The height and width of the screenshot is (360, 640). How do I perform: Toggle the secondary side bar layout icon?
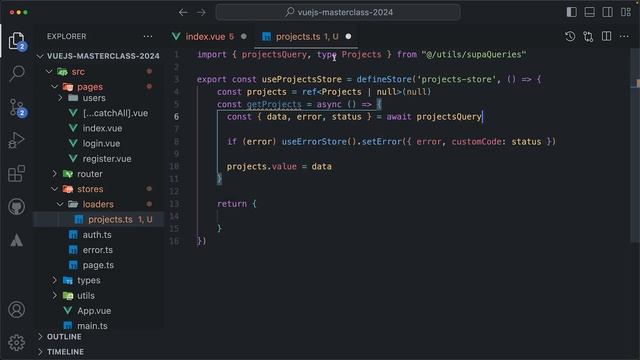(x=607, y=12)
